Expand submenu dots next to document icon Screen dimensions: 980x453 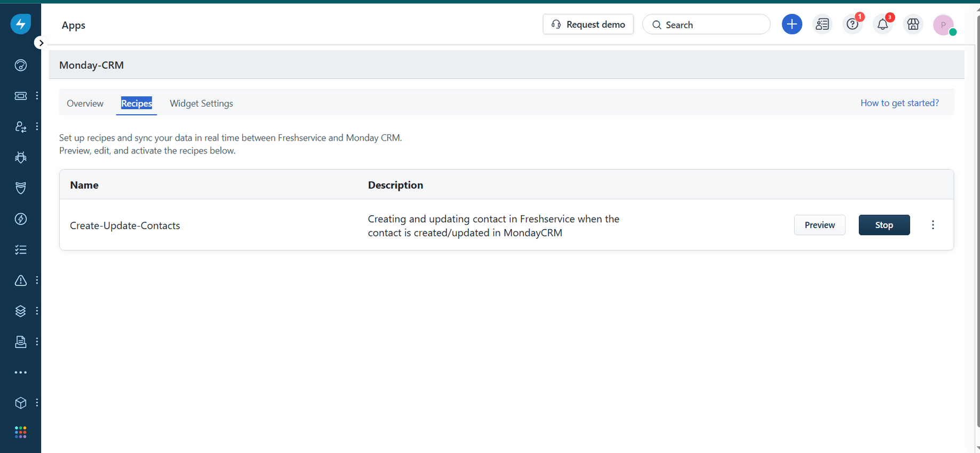point(37,342)
